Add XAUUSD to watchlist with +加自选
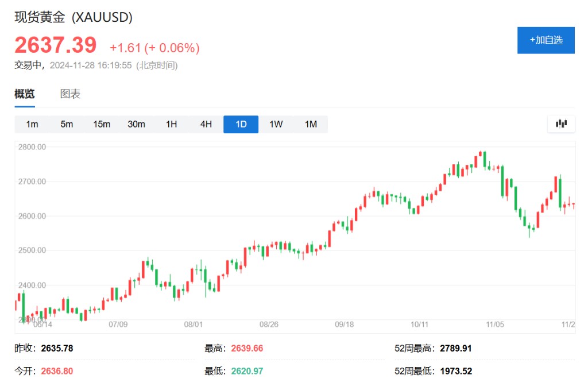 (x=546, y=40)
